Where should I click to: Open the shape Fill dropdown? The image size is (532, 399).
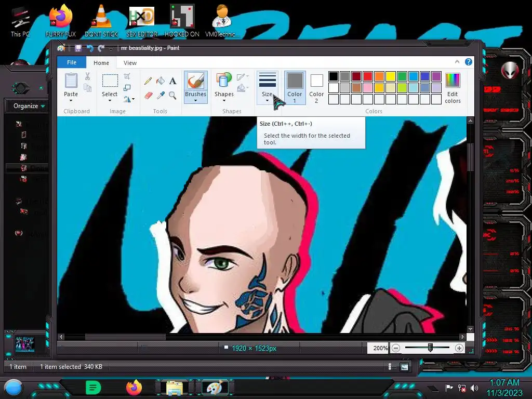pos(243,88)
